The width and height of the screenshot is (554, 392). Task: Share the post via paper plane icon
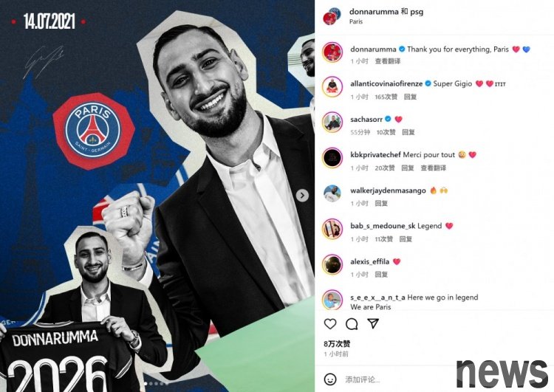click(373, 323)
